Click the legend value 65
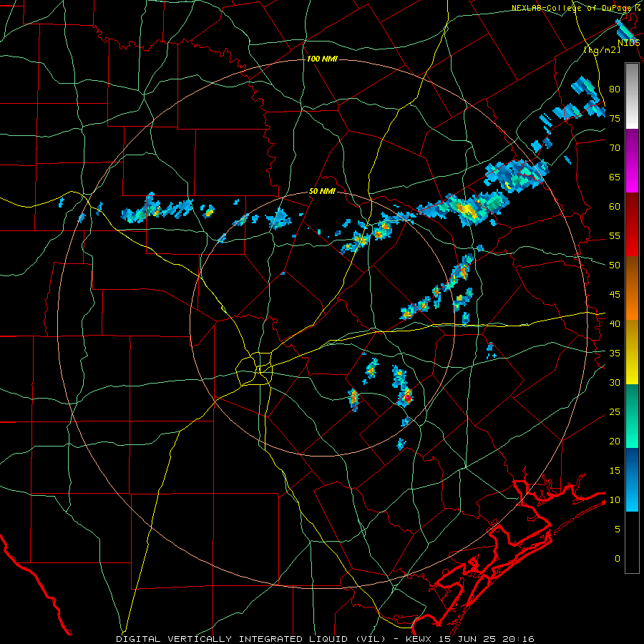 615,177
